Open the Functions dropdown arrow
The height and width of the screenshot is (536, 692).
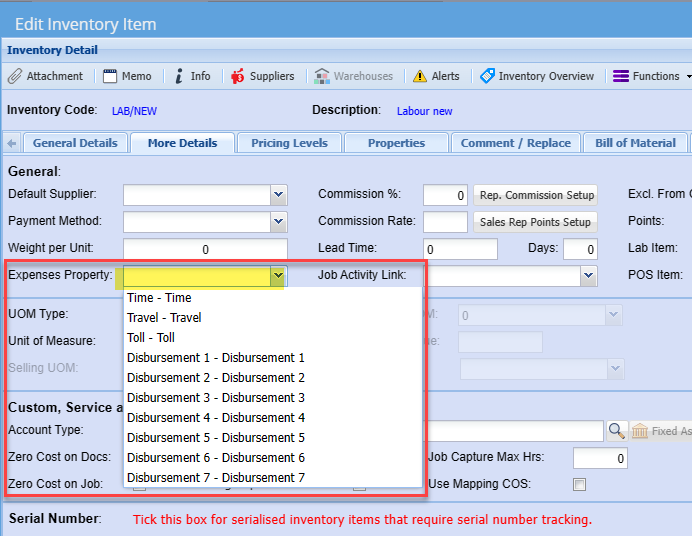click(688, 77)
